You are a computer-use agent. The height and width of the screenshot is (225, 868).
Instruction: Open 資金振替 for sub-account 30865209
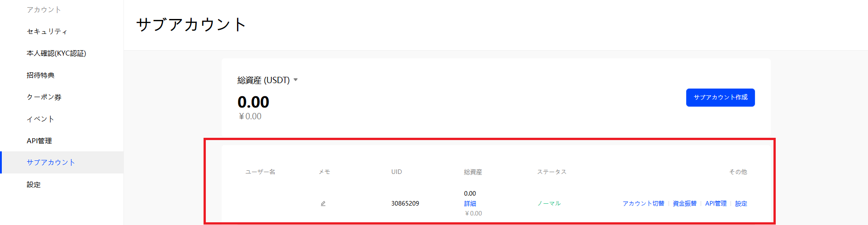point(684,204)
